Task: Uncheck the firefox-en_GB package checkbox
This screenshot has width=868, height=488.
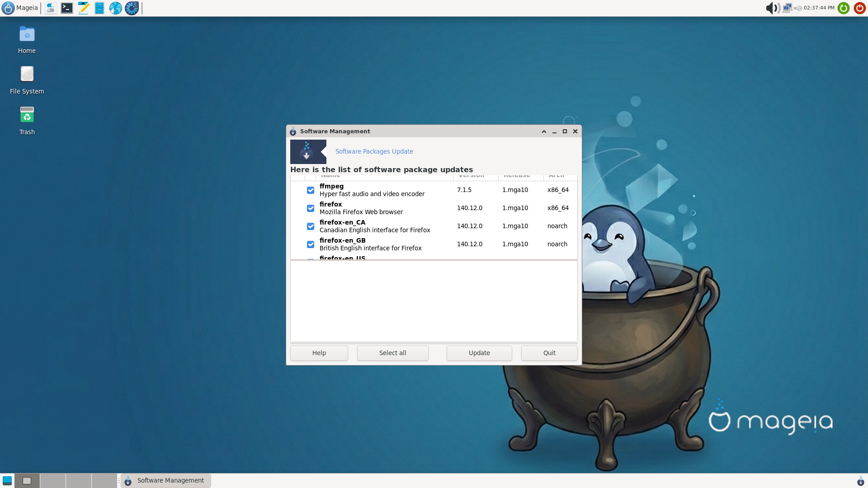Action: pos(311,244)
